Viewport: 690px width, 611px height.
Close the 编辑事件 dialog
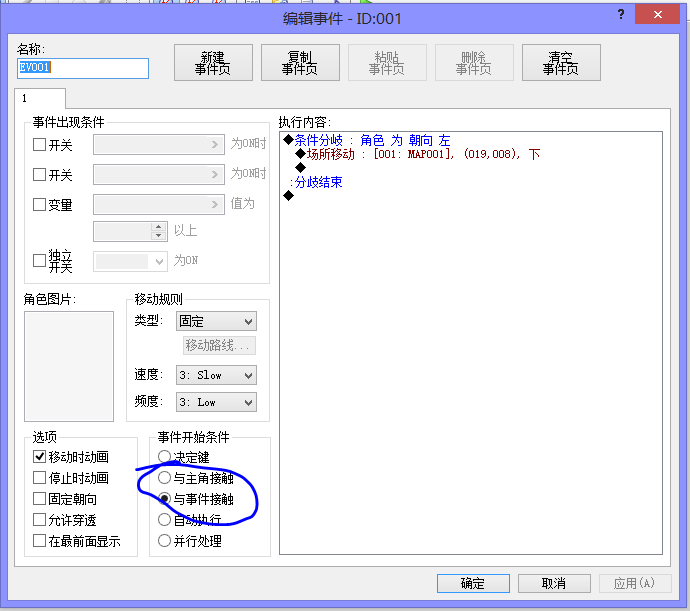coord(657,15)
